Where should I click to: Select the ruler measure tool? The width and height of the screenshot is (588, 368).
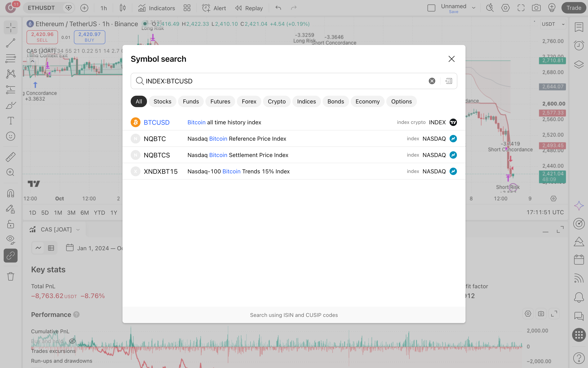pos(10,157)
